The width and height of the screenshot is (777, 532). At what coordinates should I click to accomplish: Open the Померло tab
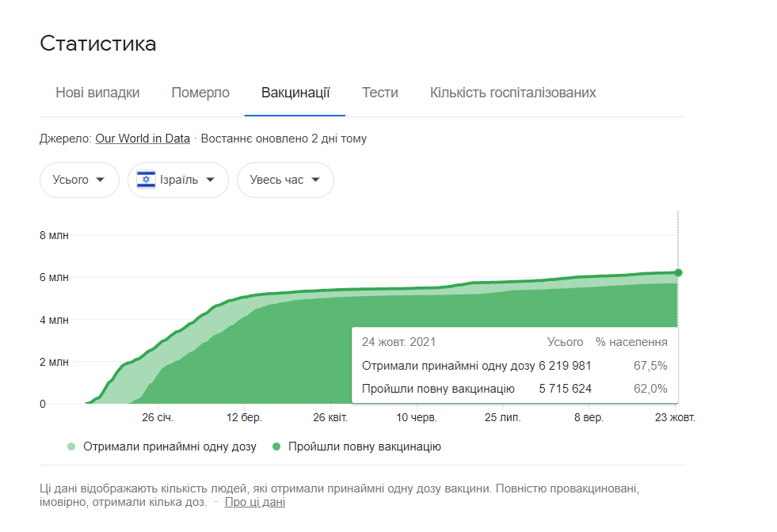[x=200, y=93]
